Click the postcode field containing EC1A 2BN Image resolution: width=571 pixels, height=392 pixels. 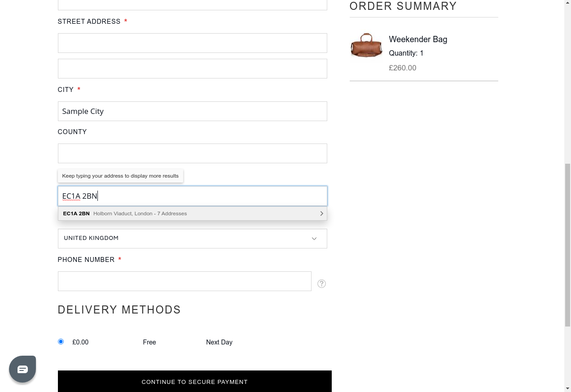tap(192, 196)
